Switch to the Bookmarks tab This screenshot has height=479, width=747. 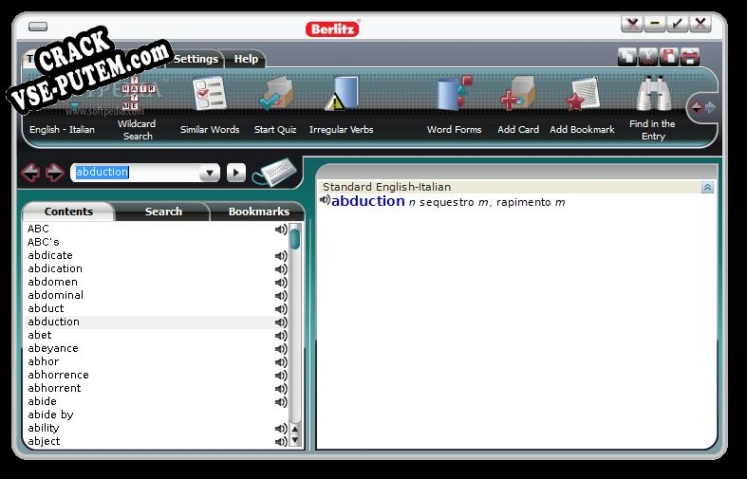(x=258, y=212)
